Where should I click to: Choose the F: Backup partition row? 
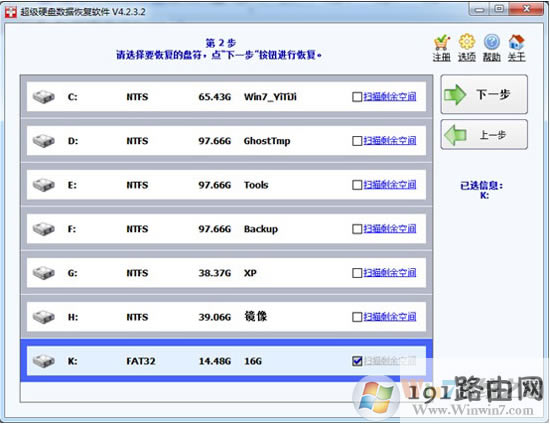pos(226,229)
